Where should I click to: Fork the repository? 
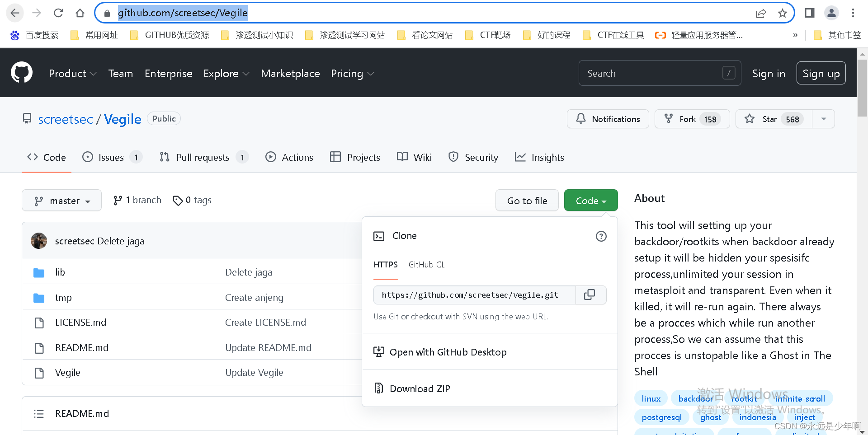coord(692,119)
